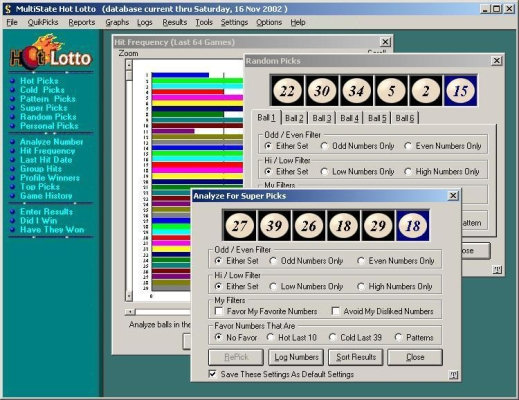Click ball 29 in Super Picks dialog
The height and width of the screenshot is (400, 519).
coord(378,226)
